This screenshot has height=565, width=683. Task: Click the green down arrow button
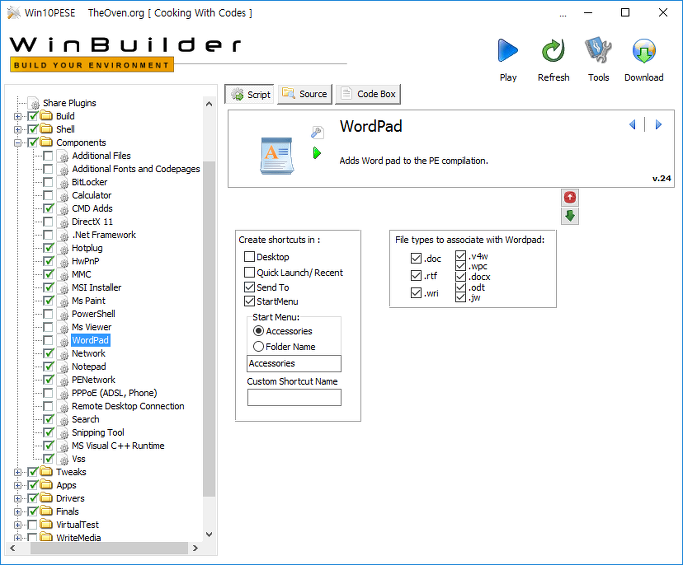[570, 216]
